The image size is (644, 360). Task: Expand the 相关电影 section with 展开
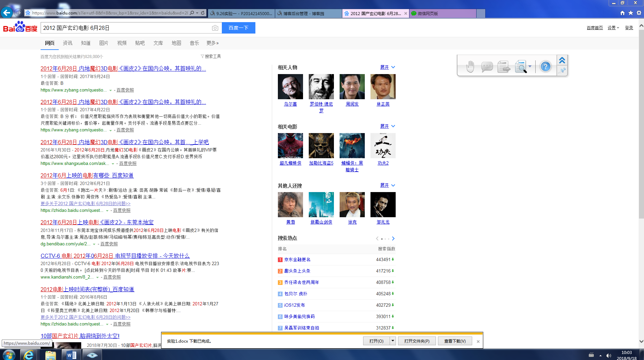(387, 126)
